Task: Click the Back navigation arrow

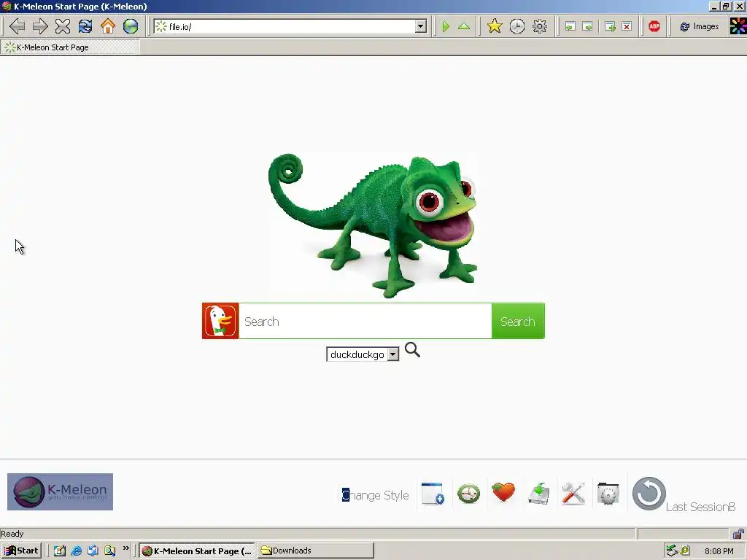Action: (x=18, y=26)
